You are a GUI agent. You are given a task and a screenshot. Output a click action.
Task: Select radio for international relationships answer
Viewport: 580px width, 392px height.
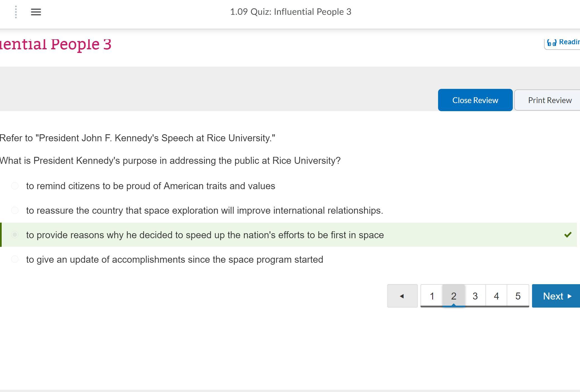[x=15, y=210]
